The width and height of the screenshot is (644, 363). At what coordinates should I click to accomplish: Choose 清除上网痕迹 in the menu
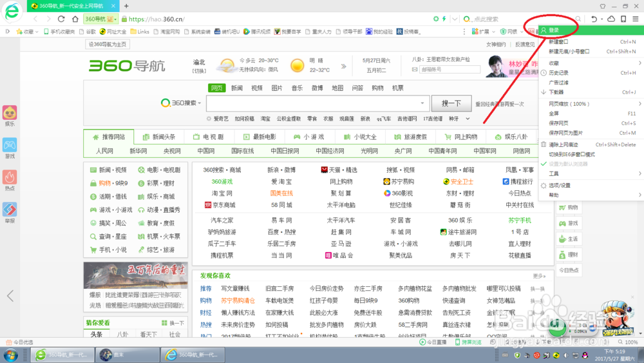click(590, 144)
